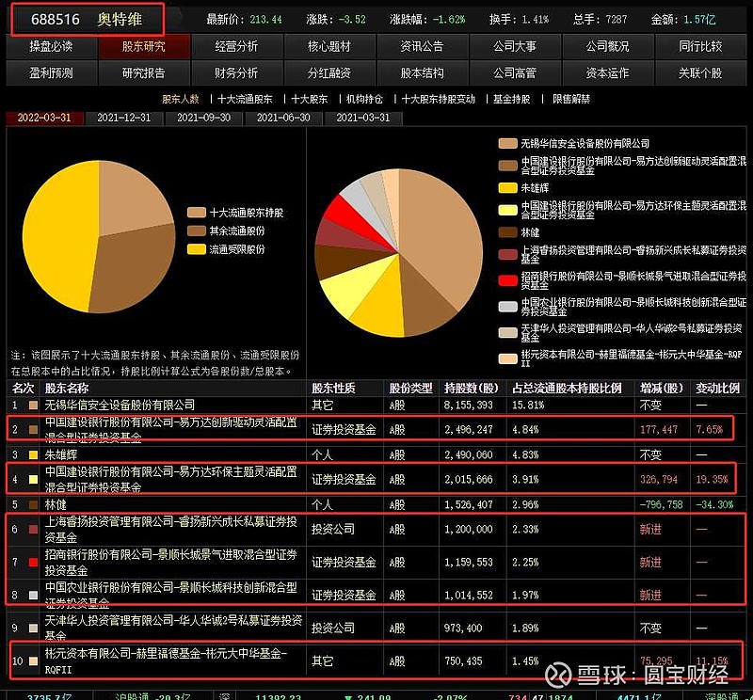The height and width of the screenshot is (700, 753).
Task: Click 林健 brown swatch in pie legend
Action: 507,232
